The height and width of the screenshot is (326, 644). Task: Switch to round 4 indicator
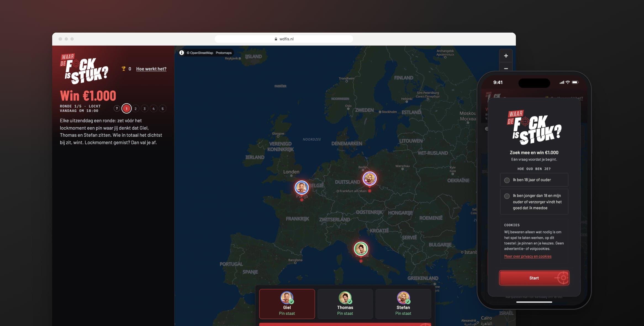[x=154, y=109]
